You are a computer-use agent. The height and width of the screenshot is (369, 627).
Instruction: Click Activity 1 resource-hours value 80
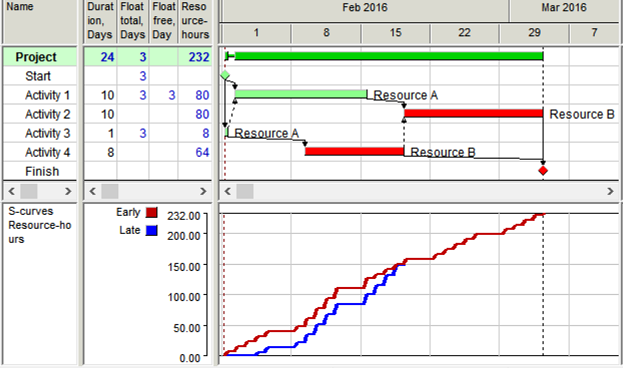pyautogui.click(x=202, y=95)
